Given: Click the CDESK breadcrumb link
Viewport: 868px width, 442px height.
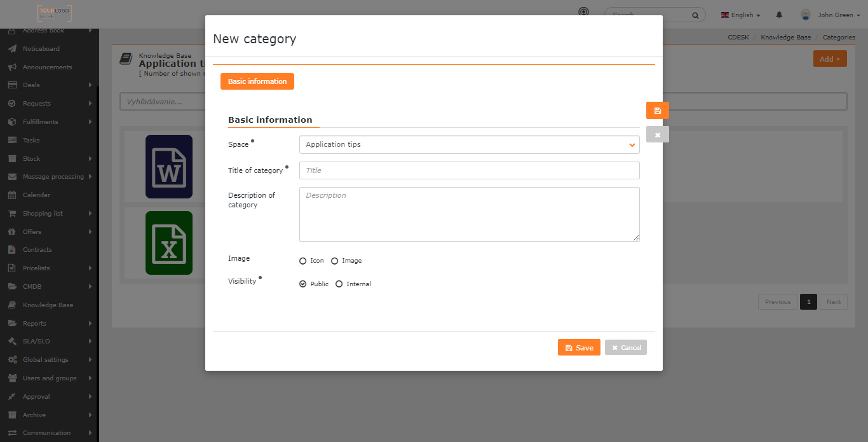Looking at the screenshot, I should (738, 38).
